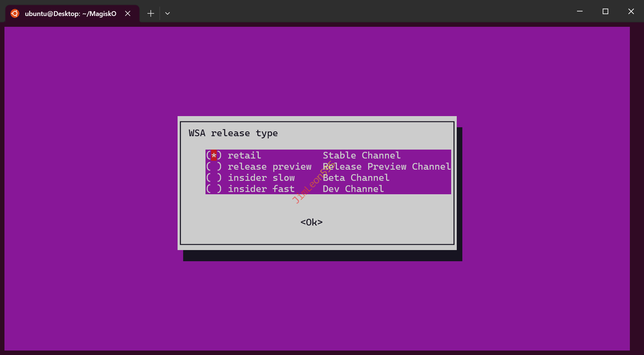Click the "WSA release type" dialog heading
The width and height of the screenshot is (644, 355).
(x=233, y=133)
